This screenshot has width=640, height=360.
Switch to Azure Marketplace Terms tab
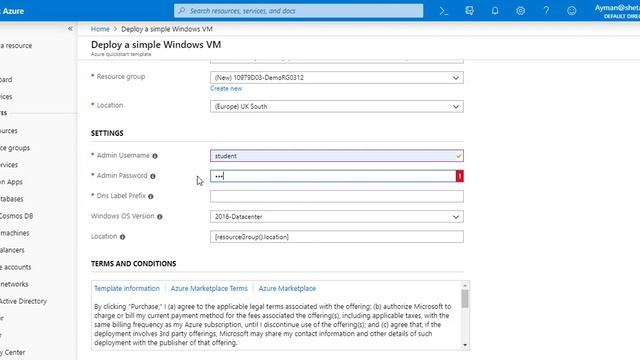[x=209, y=288]
